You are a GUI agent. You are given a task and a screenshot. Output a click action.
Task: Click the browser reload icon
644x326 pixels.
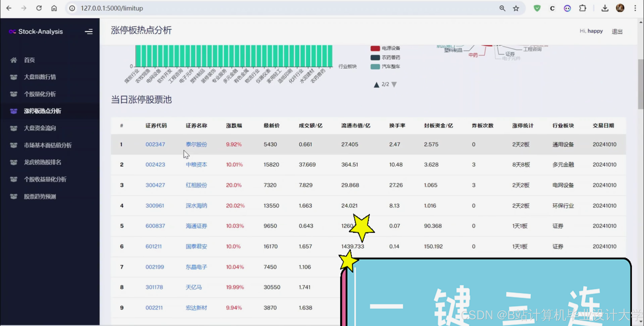click(x=39, y=8)
